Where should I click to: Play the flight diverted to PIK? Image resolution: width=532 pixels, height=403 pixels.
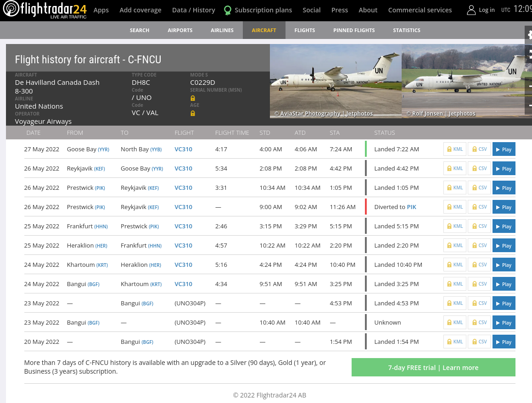coord(504,207)
